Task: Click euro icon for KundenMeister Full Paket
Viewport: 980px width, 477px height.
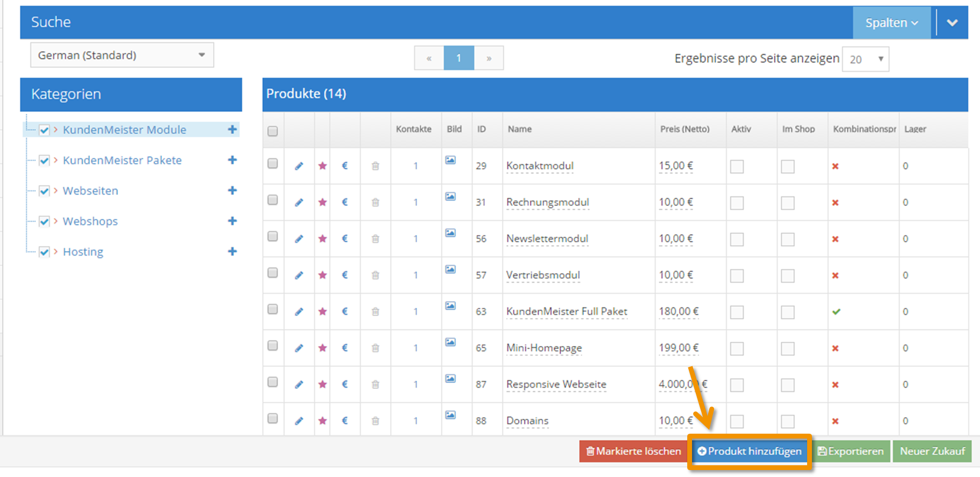Action: coord(345,311)
